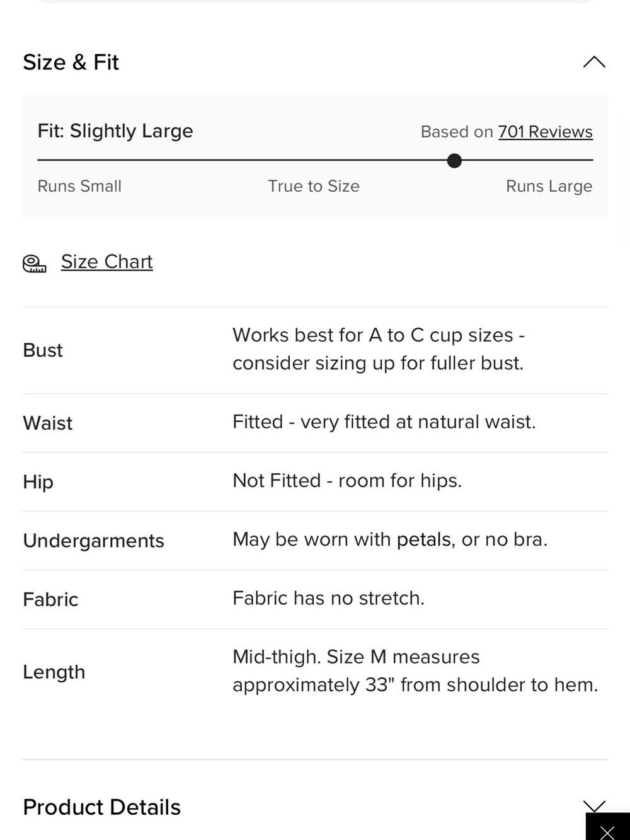The width and height of the screenshot is (630, 840).
Task: Tap the Product Details heading
Action: [101, 807]
